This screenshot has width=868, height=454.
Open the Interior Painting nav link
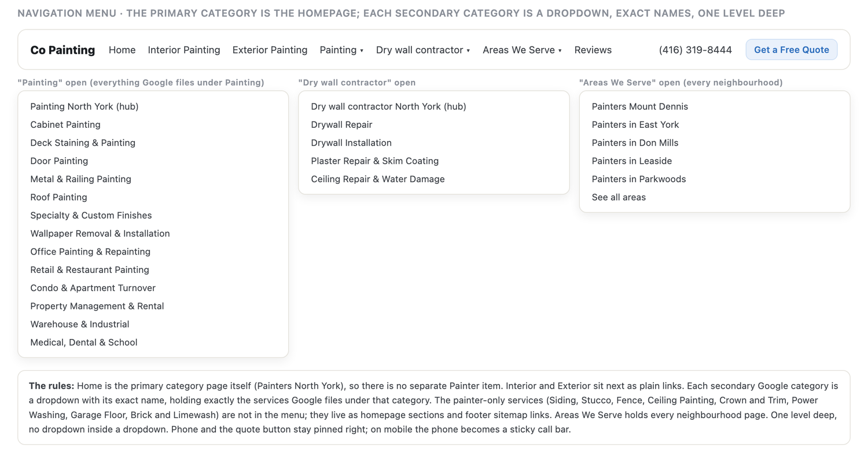tap(184, 50)
